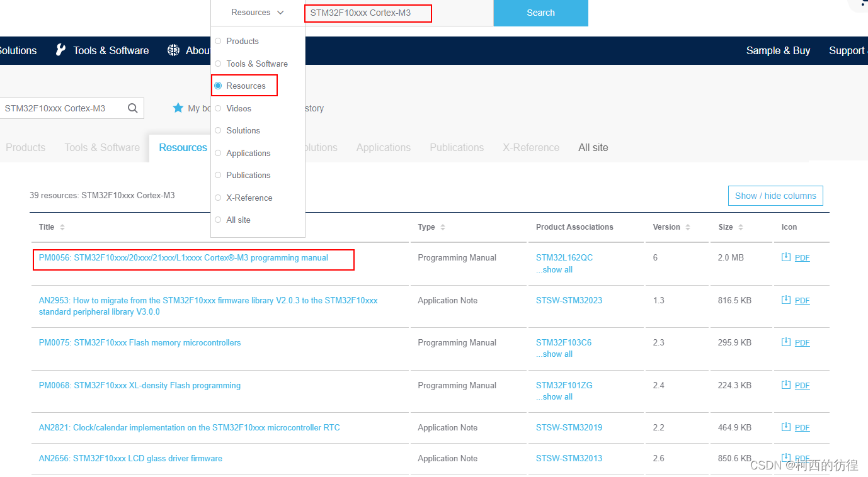Download PDF icon for PM0075 Flash memory manual
The width and height of the screenshot is (868, 477).
(x=785, y=342)
